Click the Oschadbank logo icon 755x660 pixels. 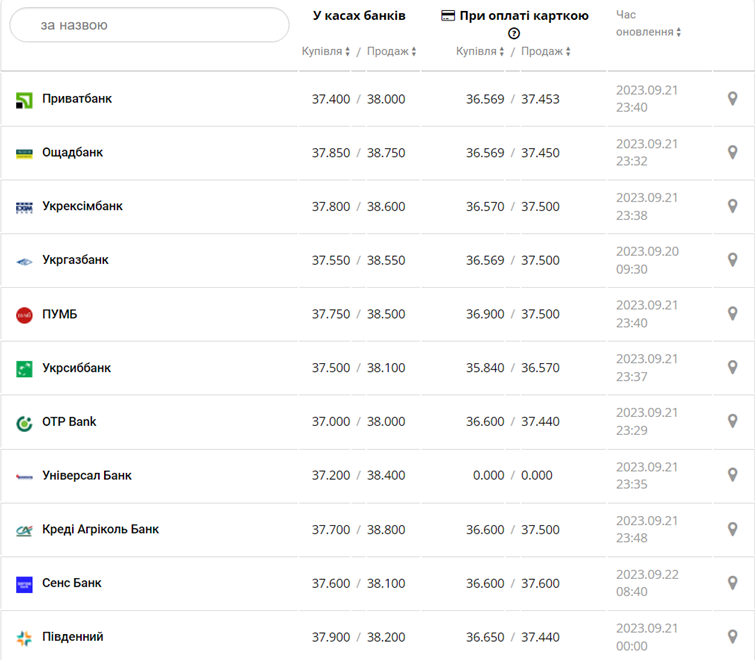pyautogui.click(x=24, y=153)
